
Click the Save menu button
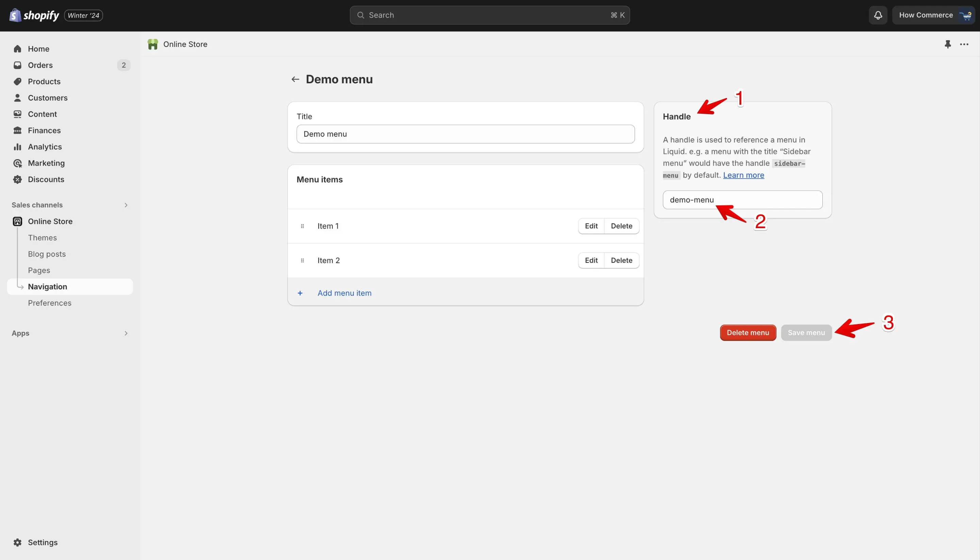(x=806, y=333)
